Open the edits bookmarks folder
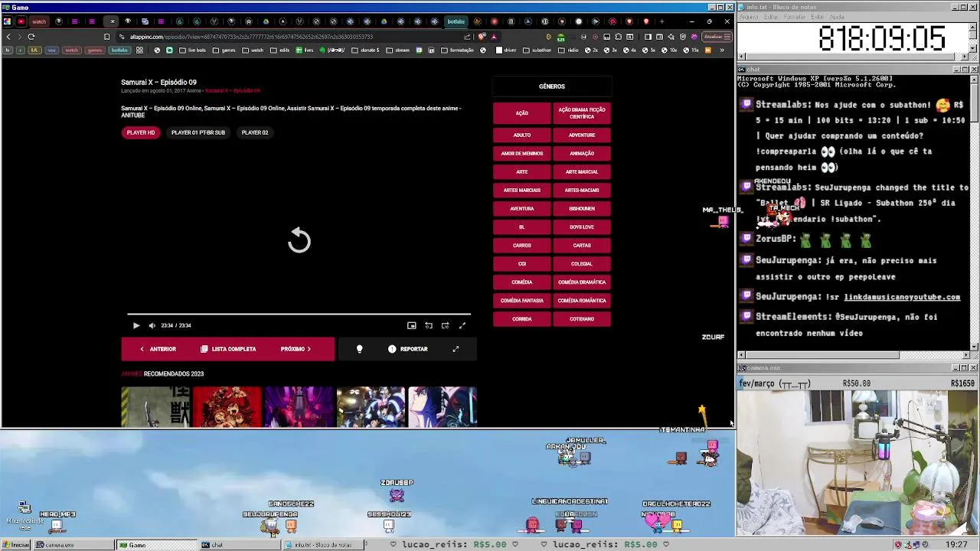 [279, 51]
